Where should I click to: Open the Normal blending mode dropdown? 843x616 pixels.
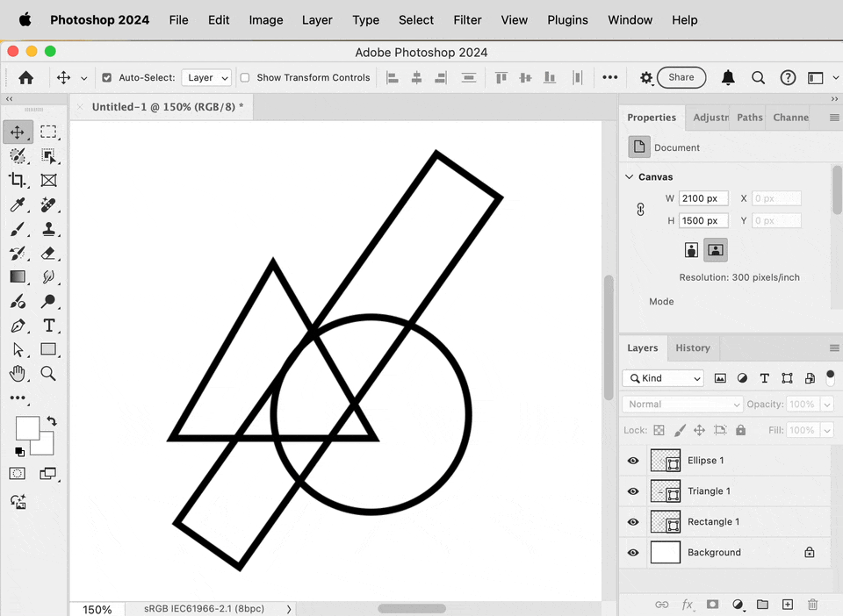pos(683,404)
